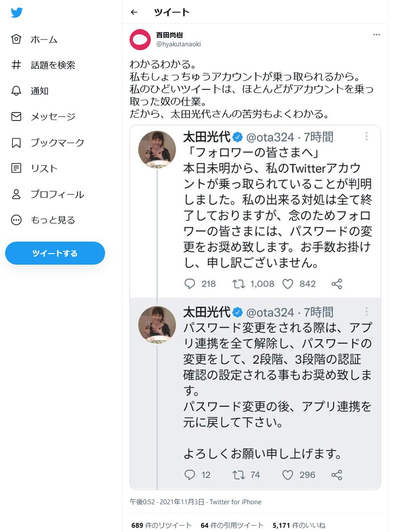
Task: Click reply icon showing 12 replies
Action: 190,475
